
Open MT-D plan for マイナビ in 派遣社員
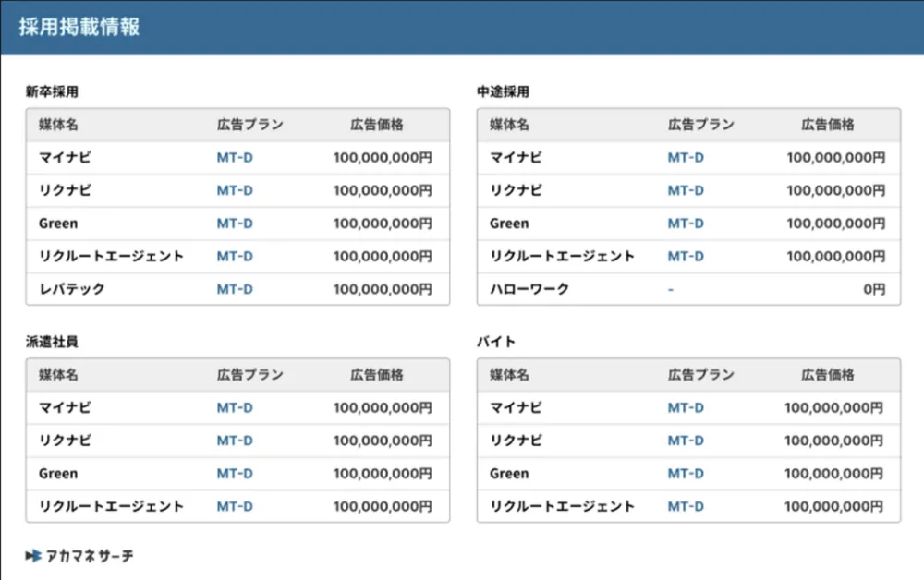tap(235, 408)
